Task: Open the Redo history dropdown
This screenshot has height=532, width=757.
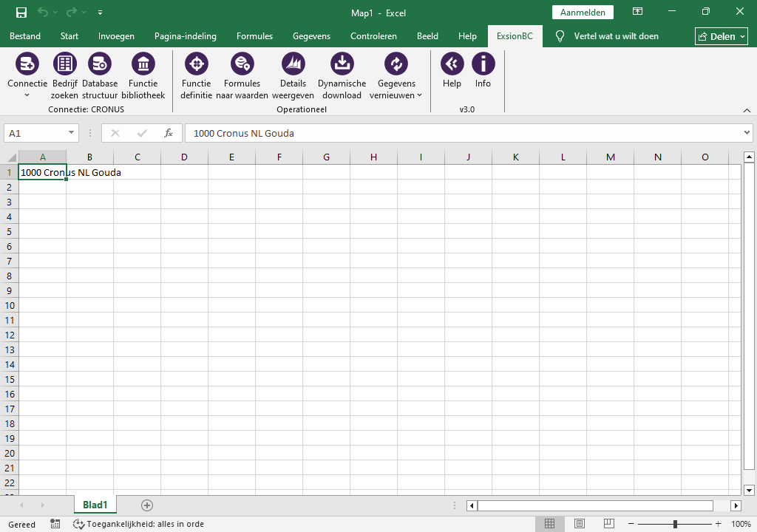Action: pos(84,13)
